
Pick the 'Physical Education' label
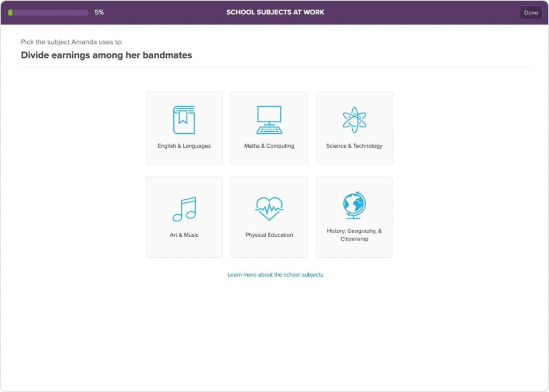point(269,235)
